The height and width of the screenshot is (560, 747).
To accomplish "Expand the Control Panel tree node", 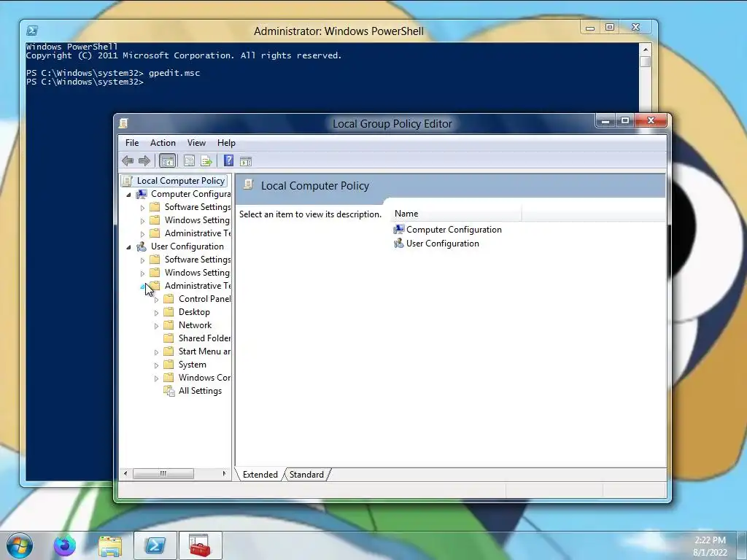I will [156, 300].
